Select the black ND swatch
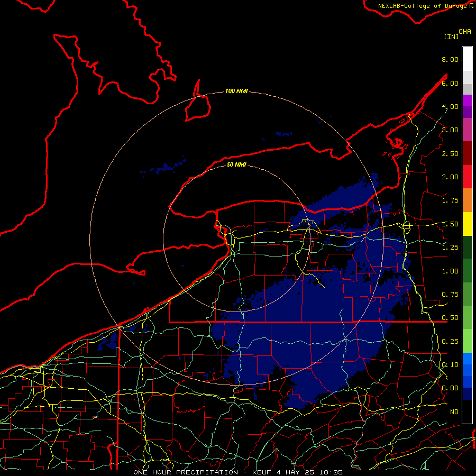Image resolution: width=476 pixels, height=476 pixels. pyautogui.click(x=467, y=411)
